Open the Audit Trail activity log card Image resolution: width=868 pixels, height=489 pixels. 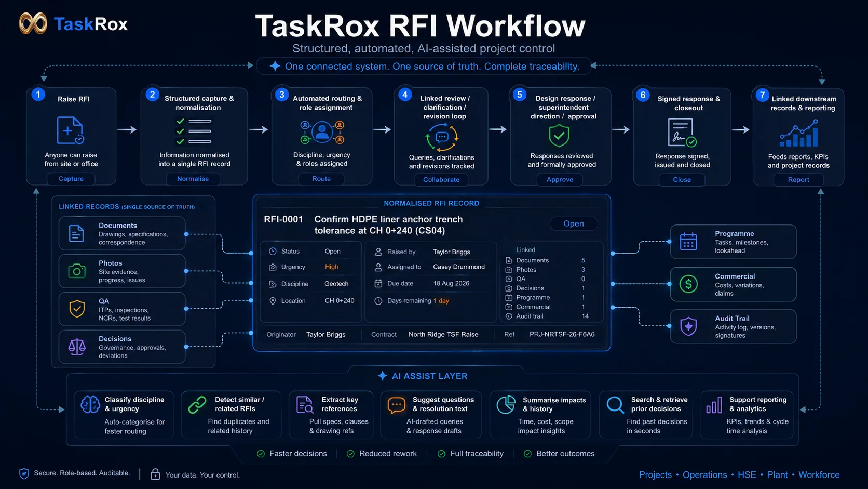pos(733,326)
